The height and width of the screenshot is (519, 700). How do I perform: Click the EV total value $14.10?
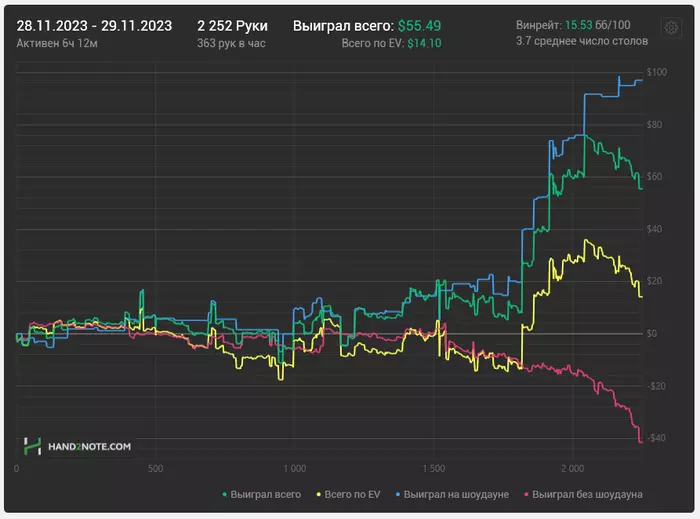point(424,43)
